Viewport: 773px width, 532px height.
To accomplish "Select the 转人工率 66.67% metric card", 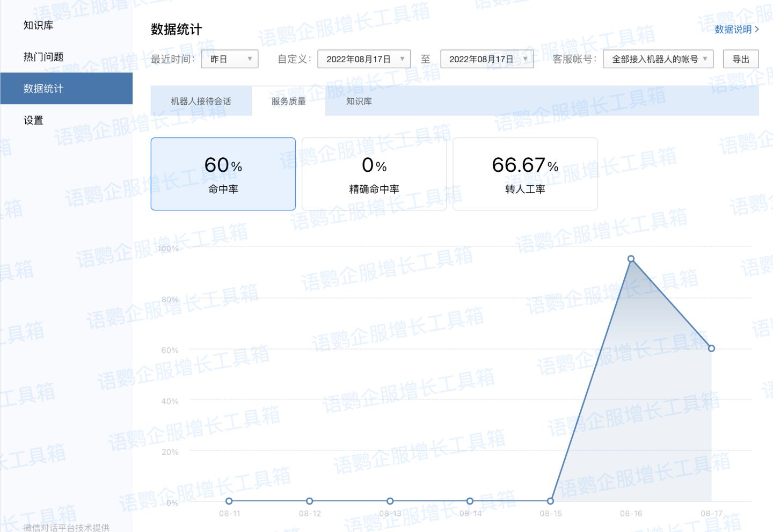I will tap(525, 174).
